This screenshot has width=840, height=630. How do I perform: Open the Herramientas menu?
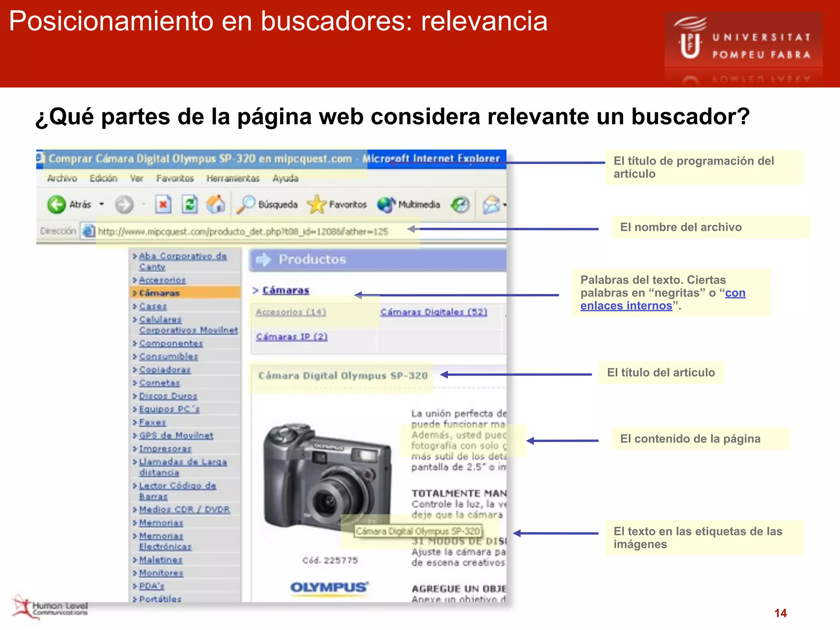(x=233, y=178)
